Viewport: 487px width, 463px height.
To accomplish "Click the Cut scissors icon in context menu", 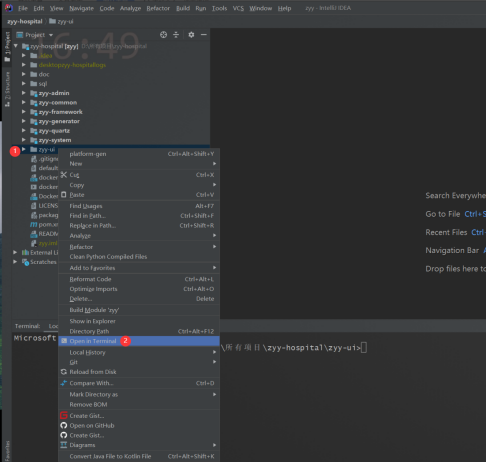I will (x=64, y=175).
